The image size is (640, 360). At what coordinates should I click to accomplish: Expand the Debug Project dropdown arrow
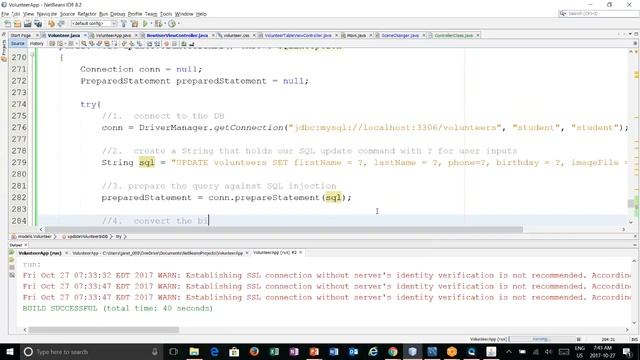[165, 24]
